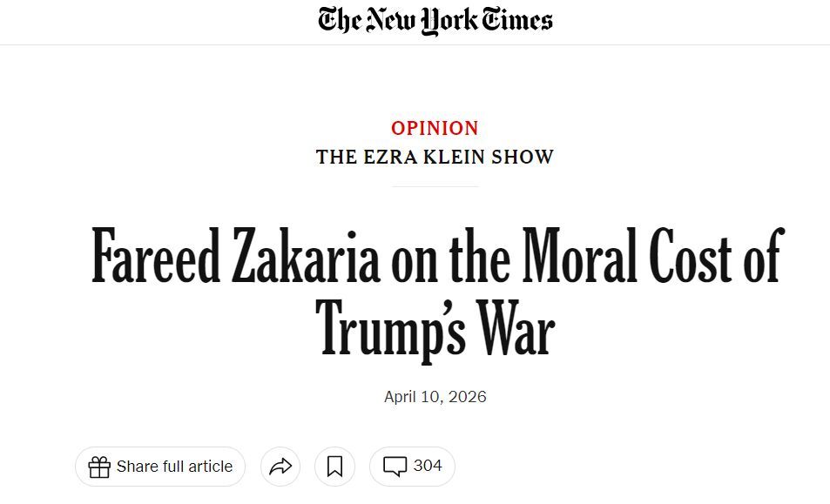Click the year "2026" in the date
This screenshot has width=830, height=504.
468,397
